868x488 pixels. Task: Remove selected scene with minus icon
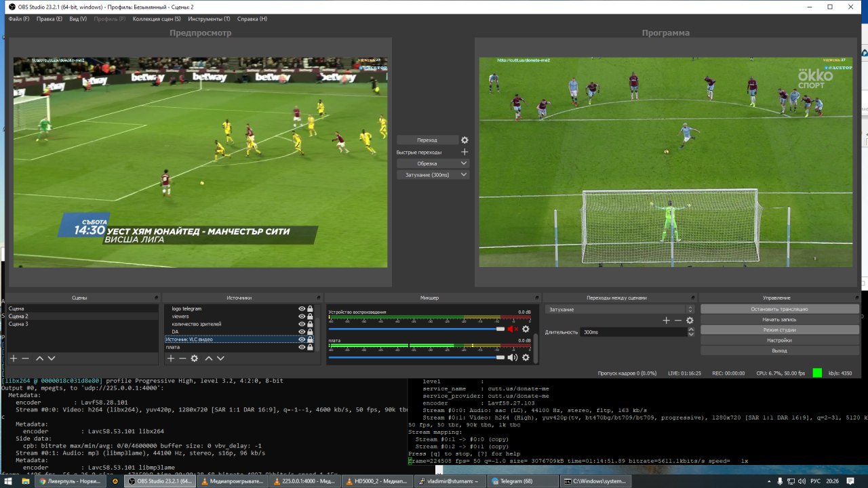coord(25,359)
